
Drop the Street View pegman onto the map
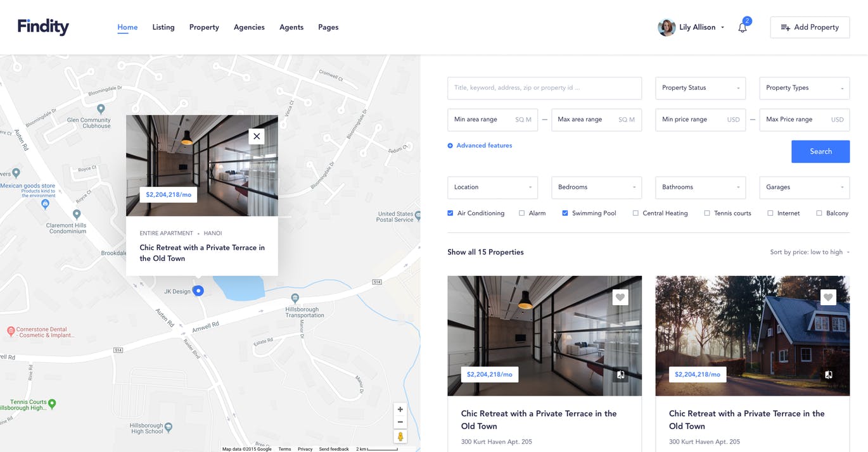click(x=400, y=436)
